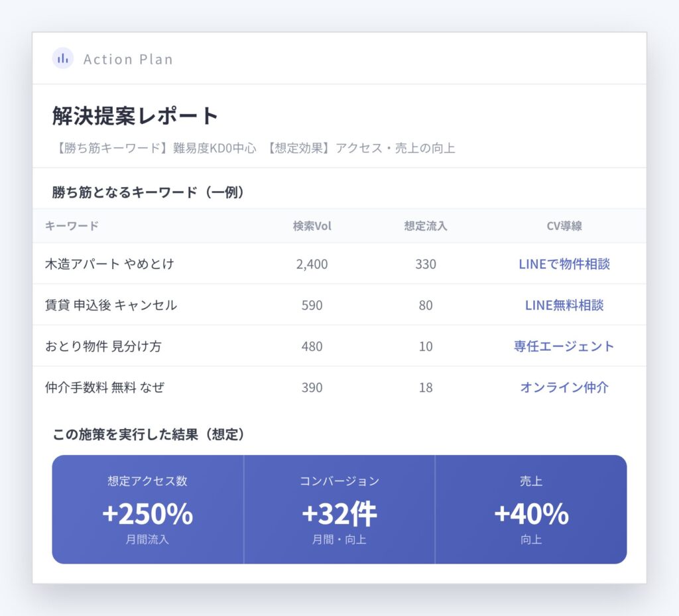The image size is (679, 616).
Task: Open the オンライン仲介 link
Action: (564, 387)
